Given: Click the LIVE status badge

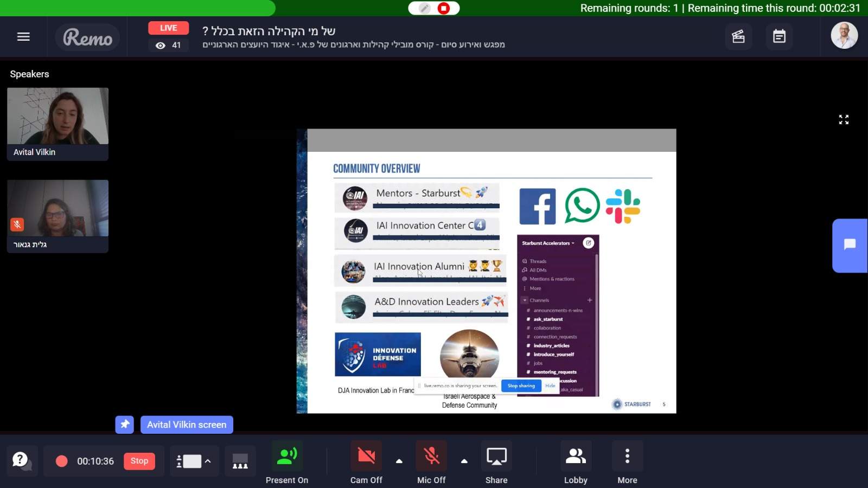Looking at the screenshot, I should 168,28.
